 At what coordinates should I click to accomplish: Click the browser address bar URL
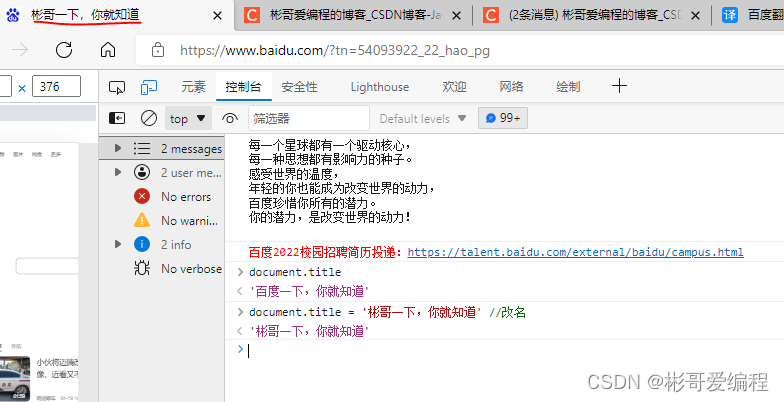click(x=335, y=50)
